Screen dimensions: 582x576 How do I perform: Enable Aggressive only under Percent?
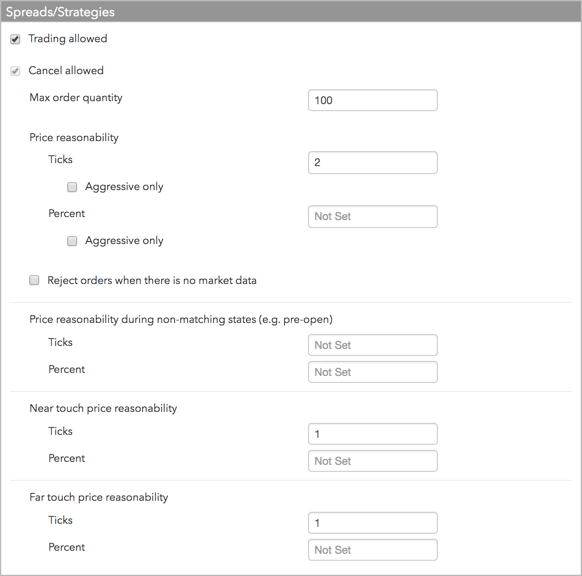point(72,241)
